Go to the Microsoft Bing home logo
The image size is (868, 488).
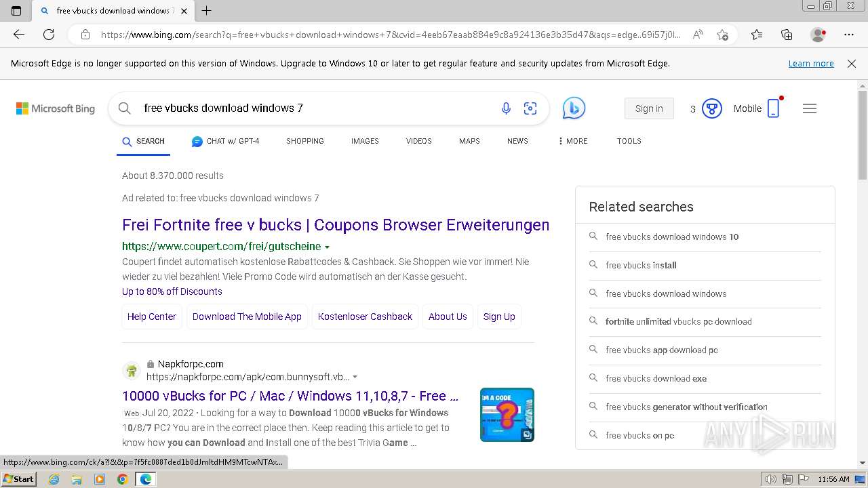(x=56, y=108)
